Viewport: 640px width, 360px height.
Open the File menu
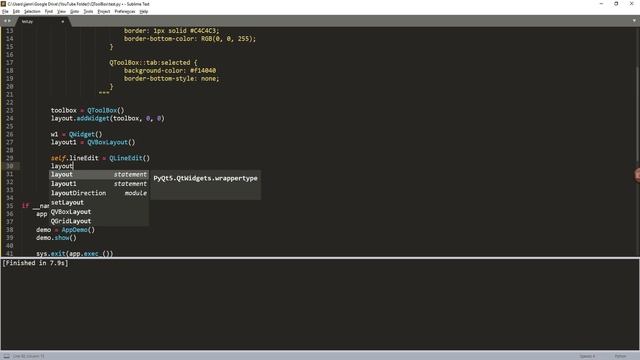[x=5, y=11]
